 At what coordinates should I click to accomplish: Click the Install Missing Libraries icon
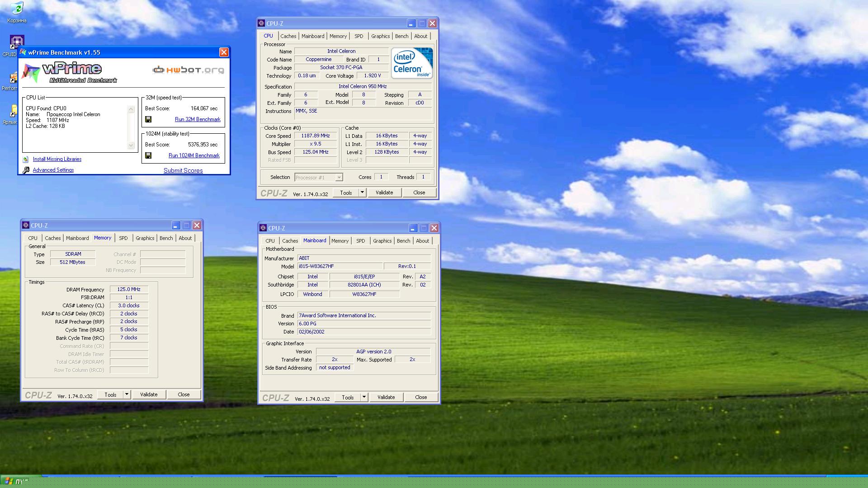26,159
